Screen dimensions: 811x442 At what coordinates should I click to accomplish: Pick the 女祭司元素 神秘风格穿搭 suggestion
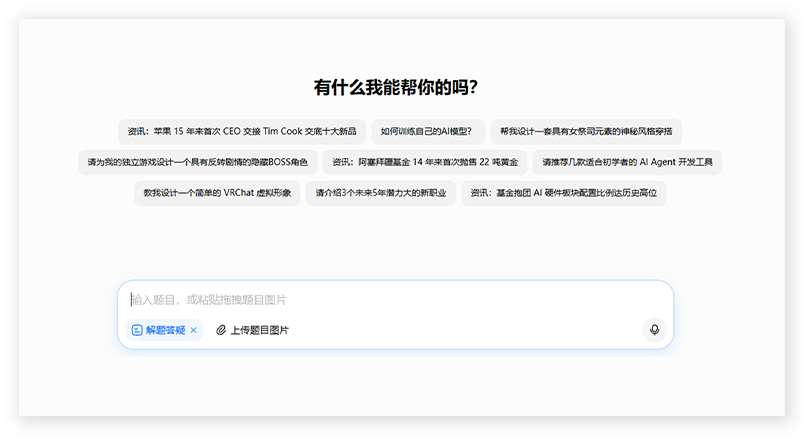(586, 131)
